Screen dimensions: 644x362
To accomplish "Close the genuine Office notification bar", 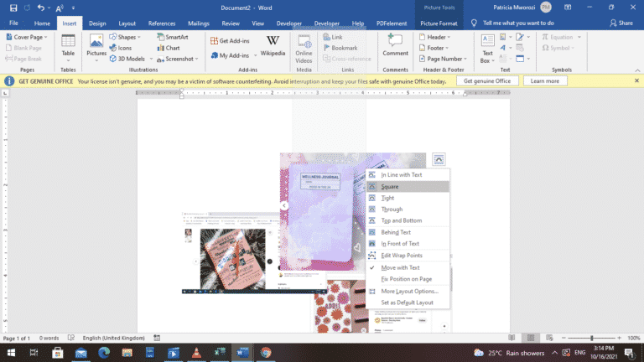I will pyautogui.click(x=636, y=80).
